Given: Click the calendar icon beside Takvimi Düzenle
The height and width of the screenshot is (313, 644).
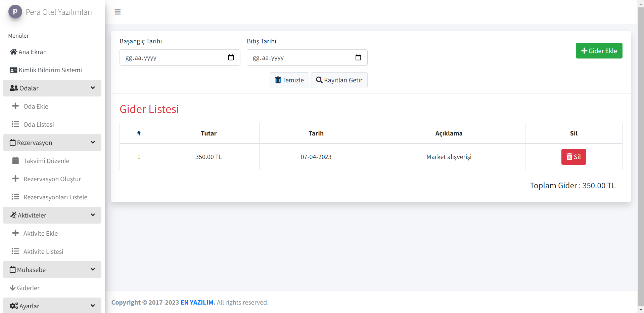Looking at the screenshot, I should 15,161.
